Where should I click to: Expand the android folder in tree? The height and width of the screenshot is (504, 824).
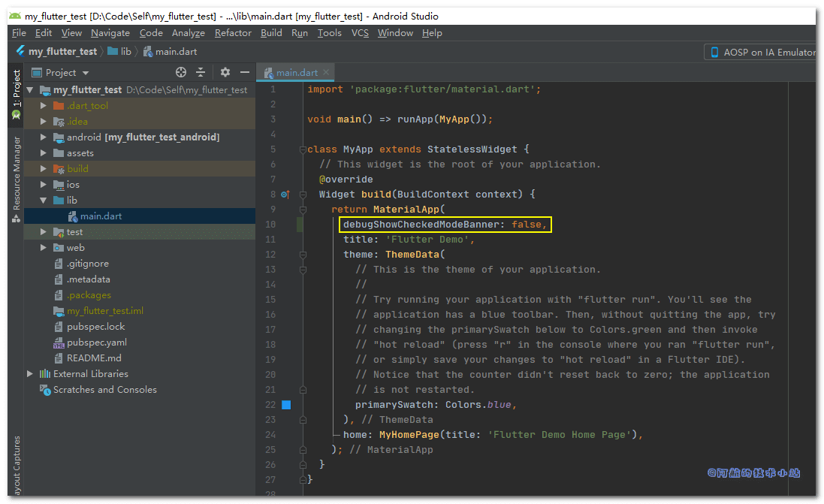44,137
